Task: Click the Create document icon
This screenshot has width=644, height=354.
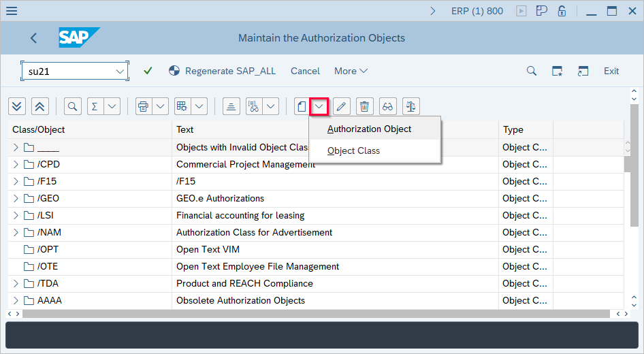Action: (x=302, y=106)
